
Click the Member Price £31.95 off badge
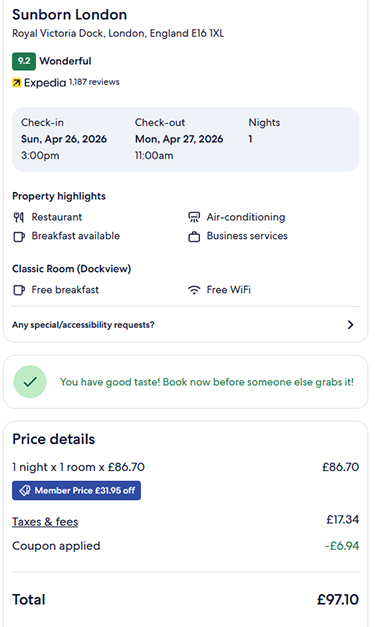(76, 491)
